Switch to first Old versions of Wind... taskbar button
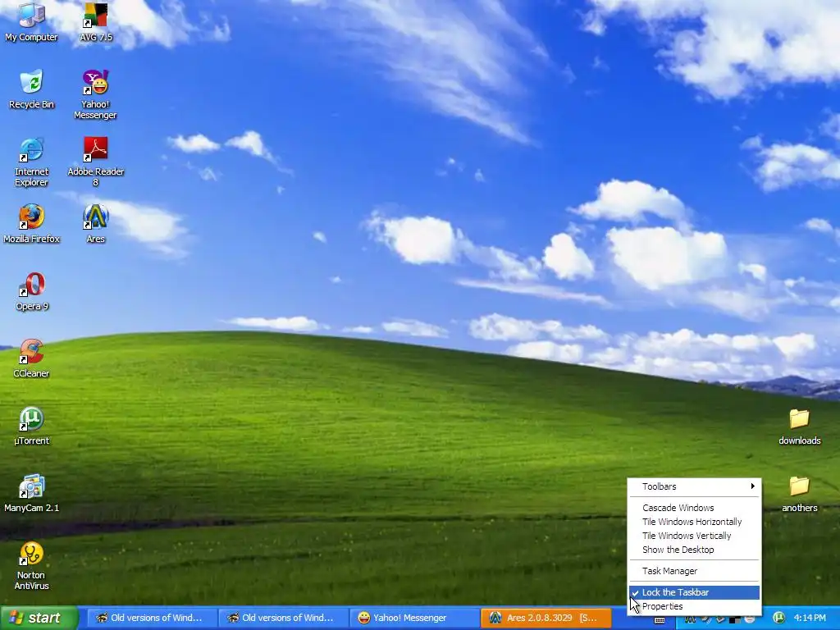Image resolution: width=840 pixels, height=630 pixels. [x=152, y=618]
